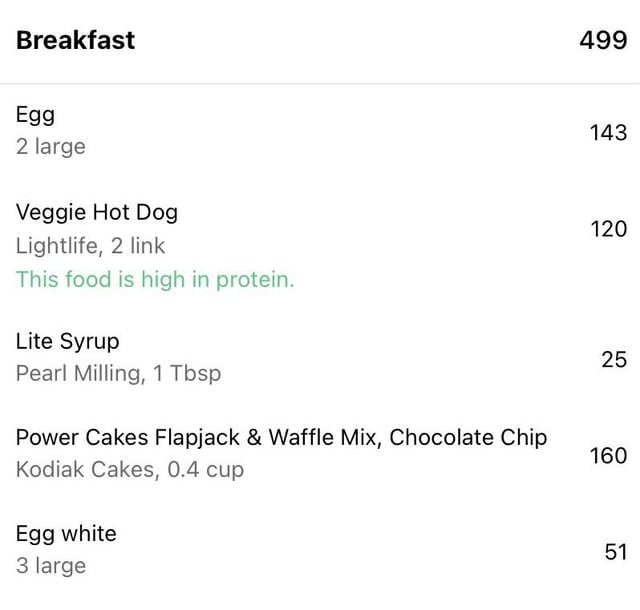
Task: Click the 499 breakfast calorie total
Action: tap(603, 40)
